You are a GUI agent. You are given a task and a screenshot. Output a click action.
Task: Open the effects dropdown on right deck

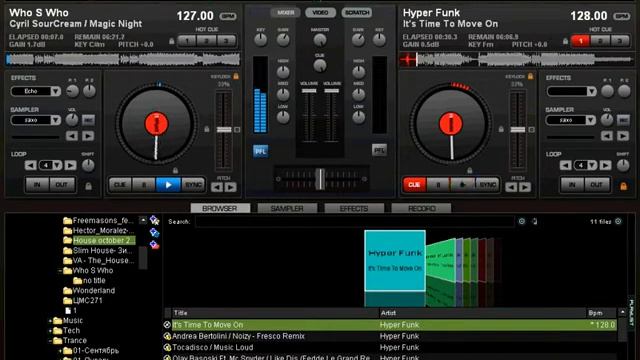click(x=591, y=91)
